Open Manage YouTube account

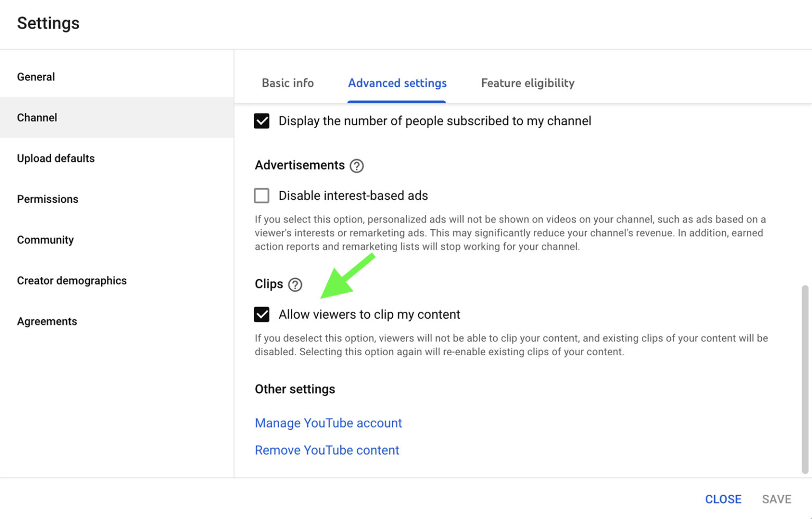pyautogui.click(x=328, y=423)
